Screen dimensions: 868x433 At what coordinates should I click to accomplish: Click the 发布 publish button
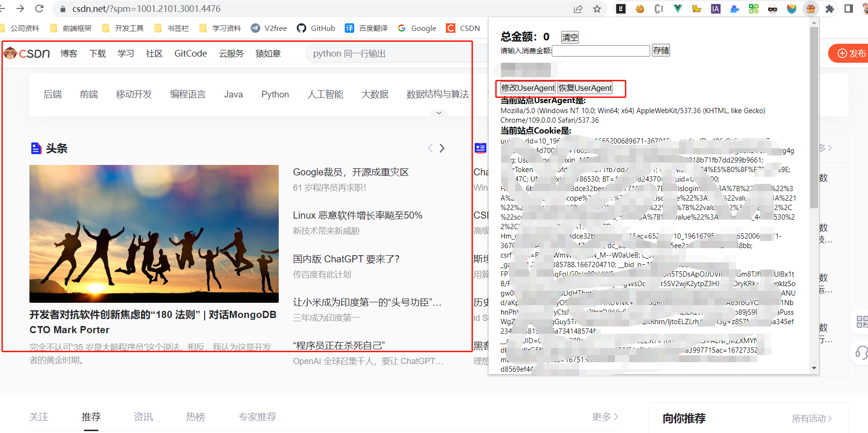coord(849,53)
